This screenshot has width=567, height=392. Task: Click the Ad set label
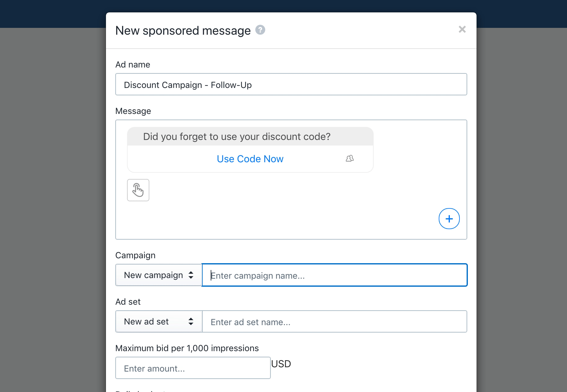128,302
